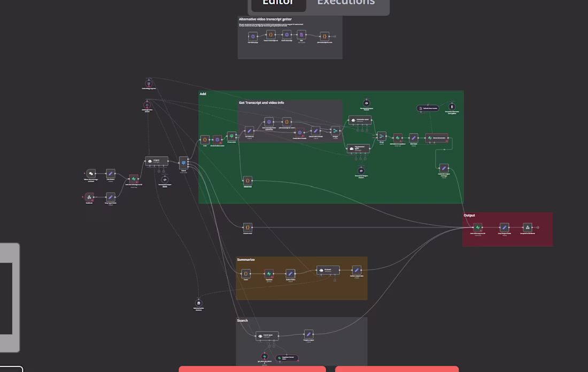Open the Merge node in the green Add area

[x=381, y=136]
